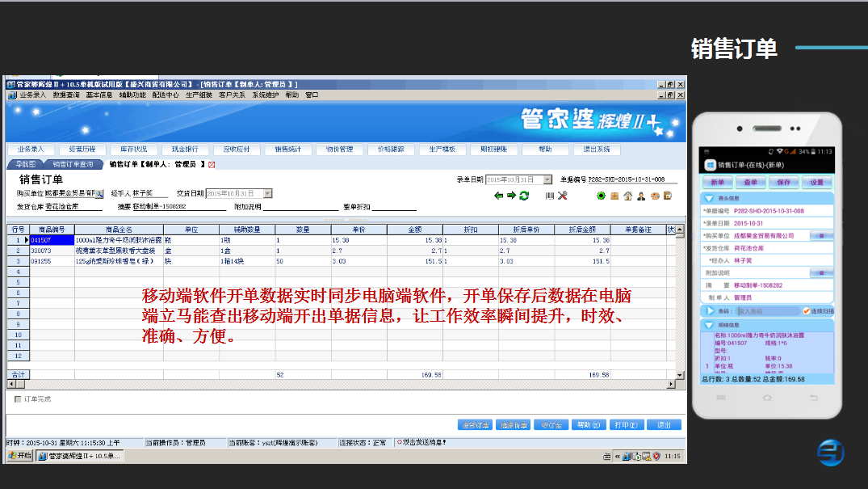868x489 pixels.
Task: Collapse the 表头信息 section on the phone
Action: pos(709,198)
